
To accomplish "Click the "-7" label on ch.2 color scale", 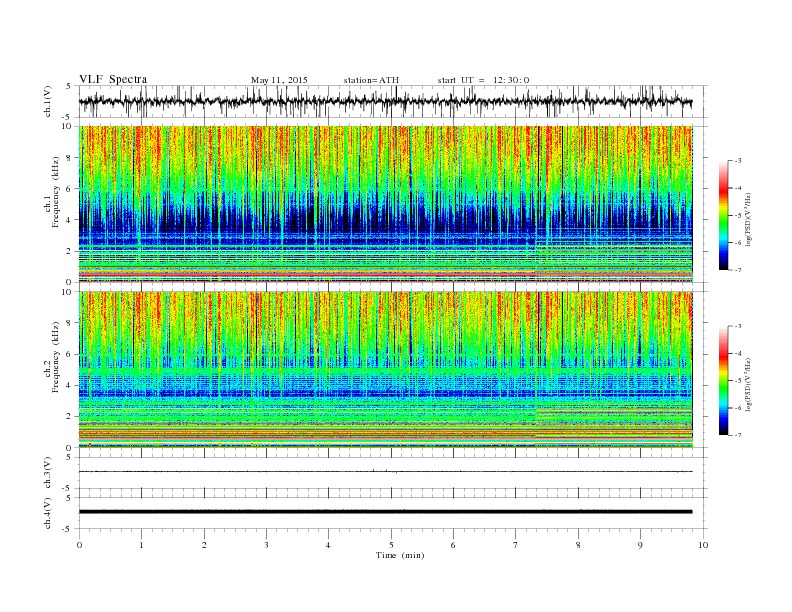I will point(738,435).
